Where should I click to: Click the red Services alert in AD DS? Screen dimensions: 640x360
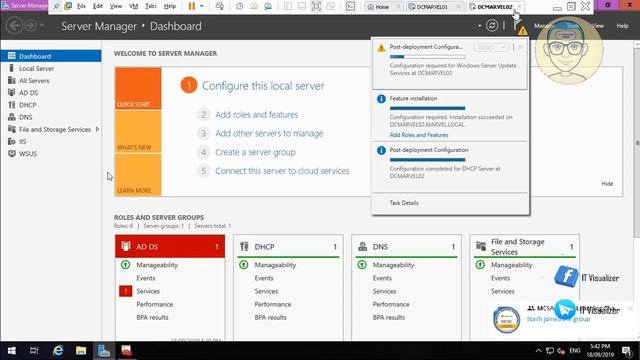[126, 291]
